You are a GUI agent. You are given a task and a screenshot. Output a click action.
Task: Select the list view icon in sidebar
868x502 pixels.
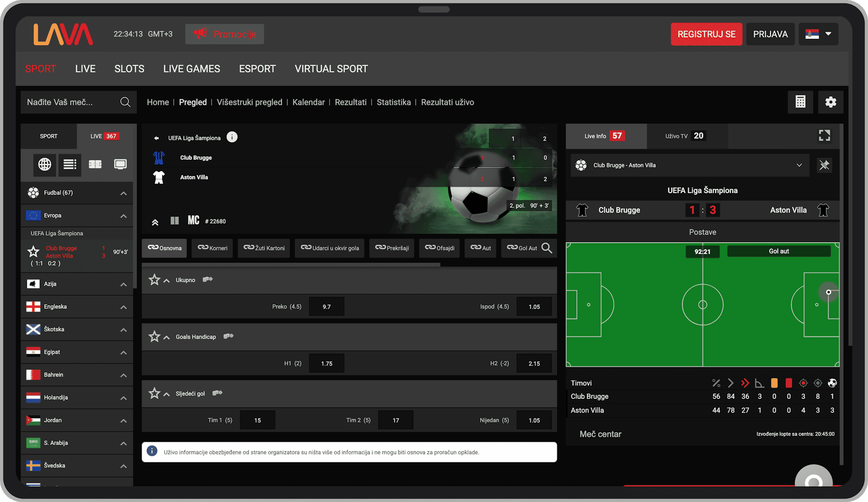pyautogui.click(x=70, y=164)
